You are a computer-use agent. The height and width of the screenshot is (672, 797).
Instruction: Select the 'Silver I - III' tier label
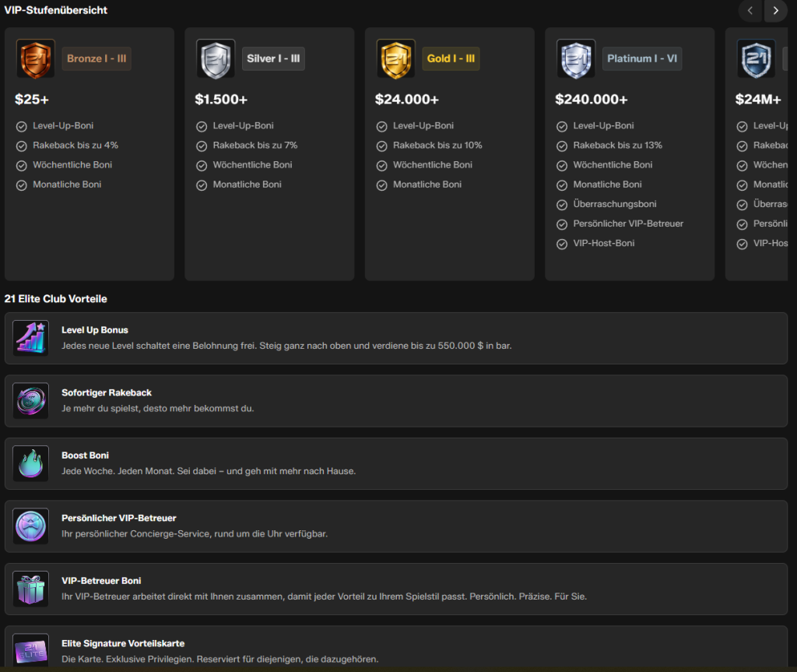pyautogui.click(x=273, y=58)
